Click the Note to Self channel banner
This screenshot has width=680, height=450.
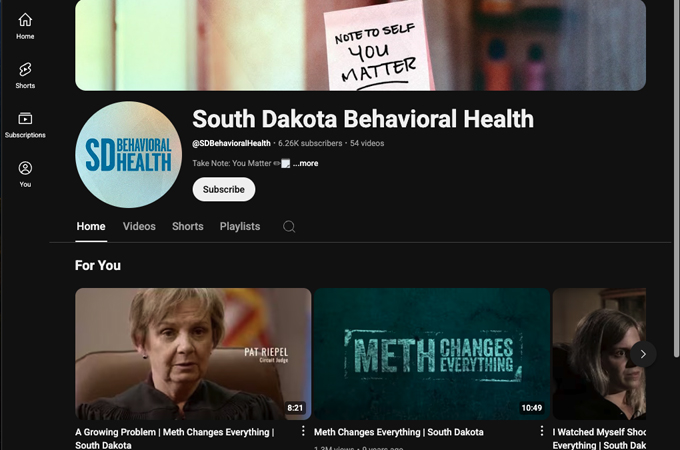(360, 45)
